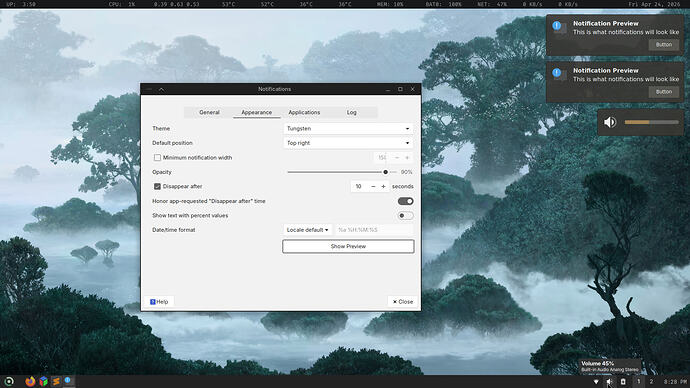Click the speaker icon in the volume popup
Screen dimensions: 690x388
tap(610, 122)
